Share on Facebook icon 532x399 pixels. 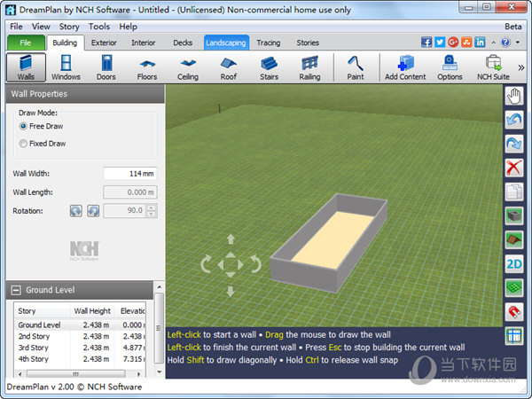tap(426, 43)
